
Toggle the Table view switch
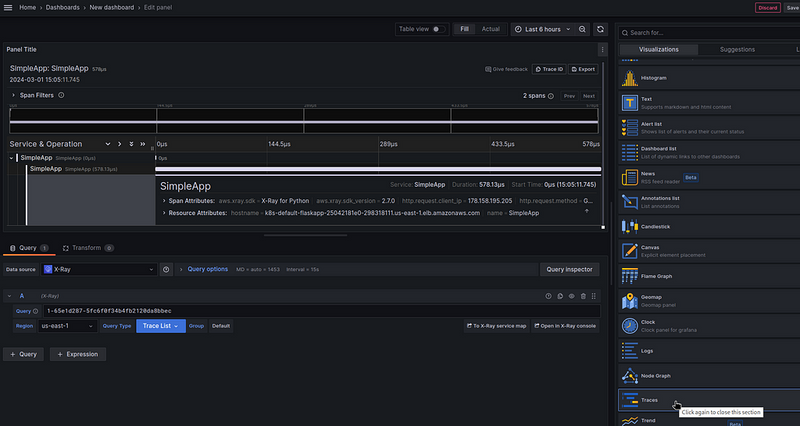click(438, 29)
